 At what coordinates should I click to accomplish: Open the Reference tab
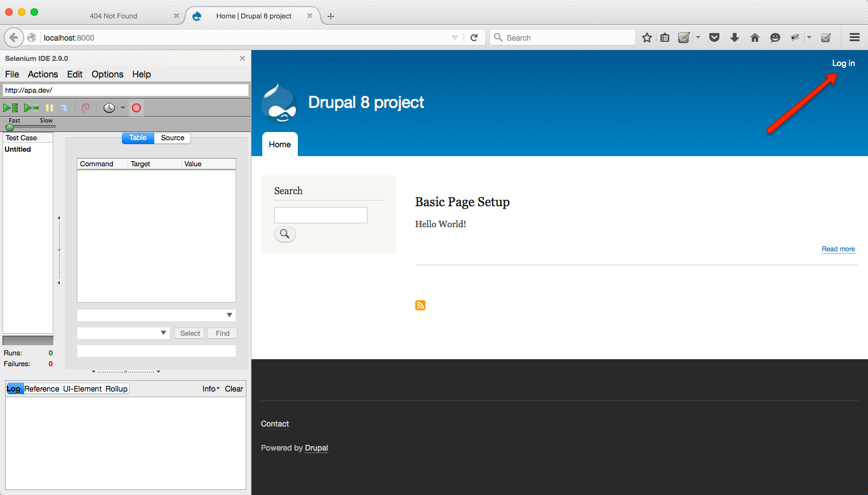coord(42,388)
